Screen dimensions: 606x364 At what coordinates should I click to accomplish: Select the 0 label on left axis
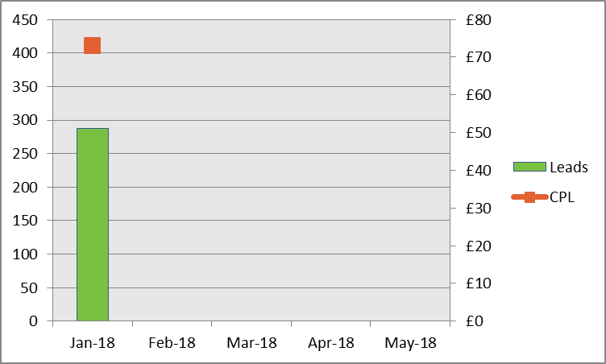click(33, 321)
